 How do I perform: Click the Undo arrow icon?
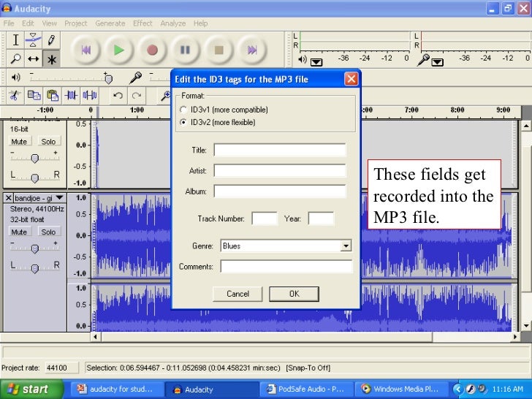coord(118,95)
